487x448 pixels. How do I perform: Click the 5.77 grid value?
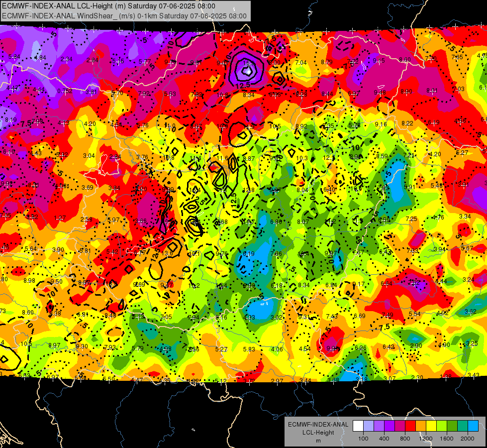145,62
